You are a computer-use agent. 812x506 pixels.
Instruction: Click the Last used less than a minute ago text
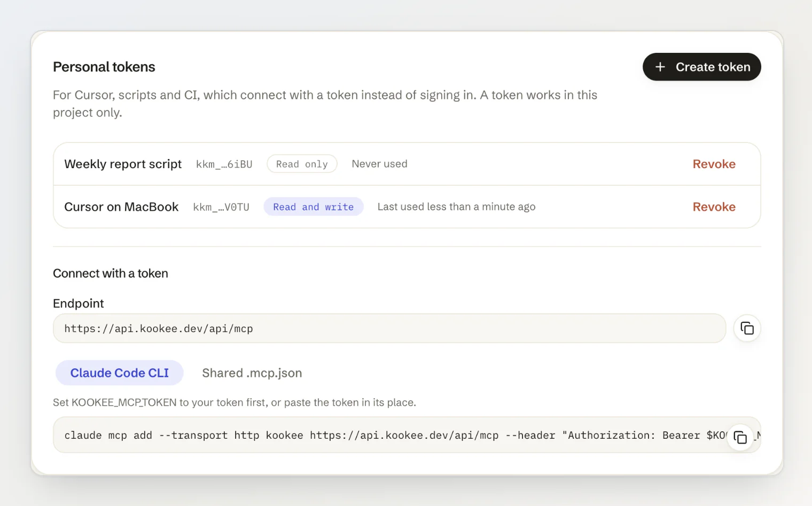coord(456,207)
